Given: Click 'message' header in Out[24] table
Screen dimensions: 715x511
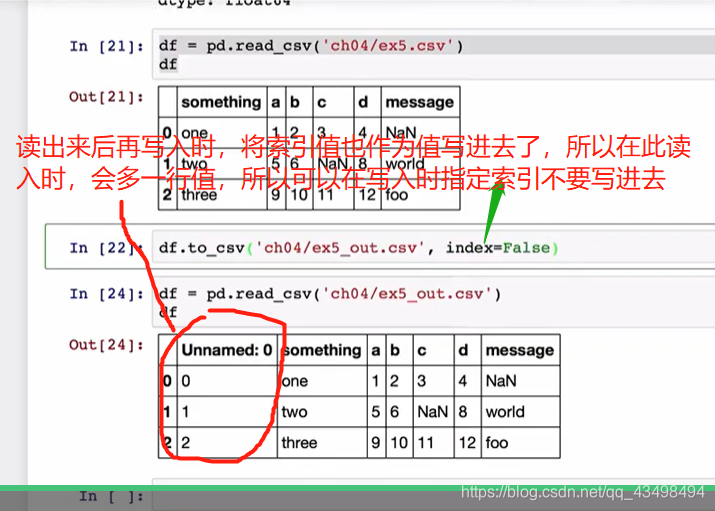Looking at the screenshot, I should (520, 350).
